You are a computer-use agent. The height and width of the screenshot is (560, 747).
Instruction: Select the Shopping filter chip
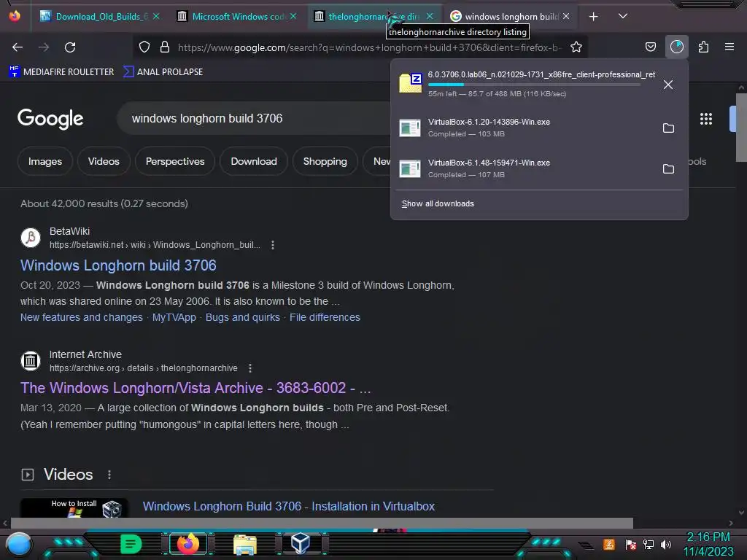325,161
